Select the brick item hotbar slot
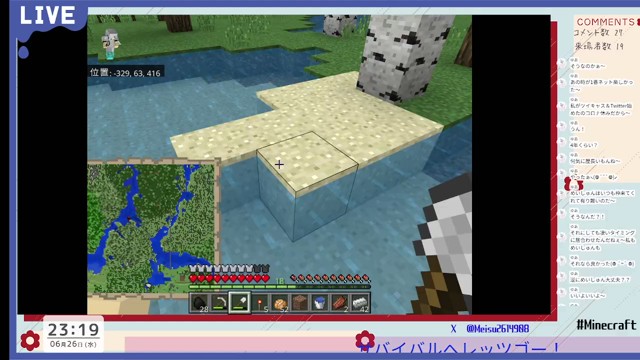This screenshot has height=360, width=640. (x=340, y=303)
